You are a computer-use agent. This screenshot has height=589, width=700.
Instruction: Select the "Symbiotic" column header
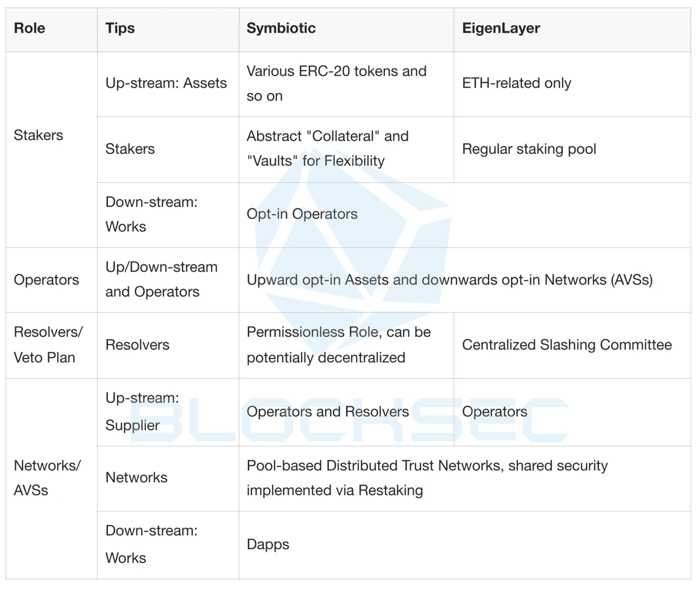pos(281,29)
